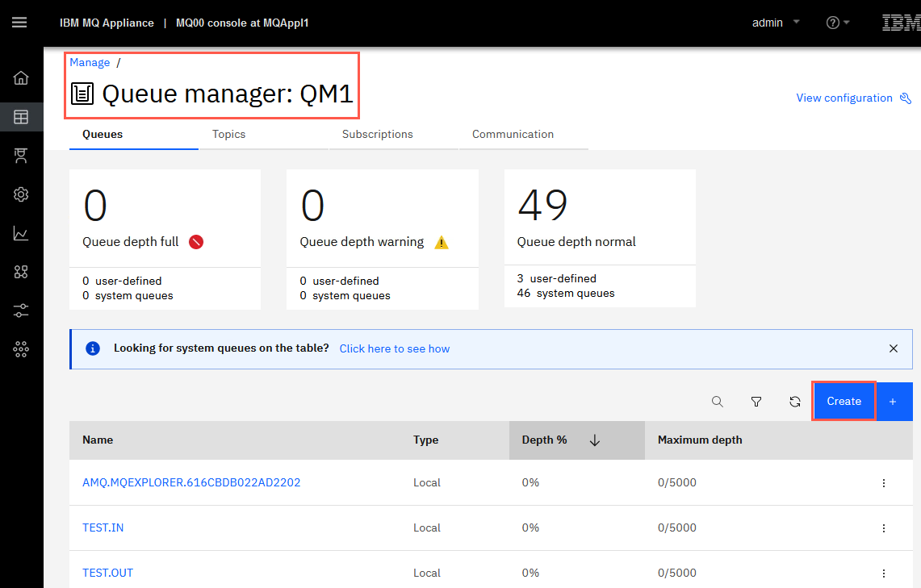Click the Queue depth normal card

pyautogui.click(x=600, y=238)
